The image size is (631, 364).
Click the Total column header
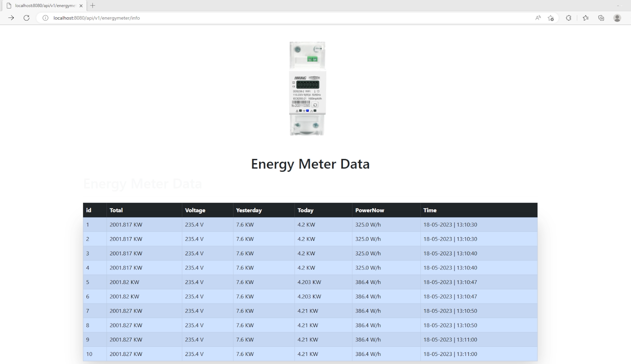point(116,210)
